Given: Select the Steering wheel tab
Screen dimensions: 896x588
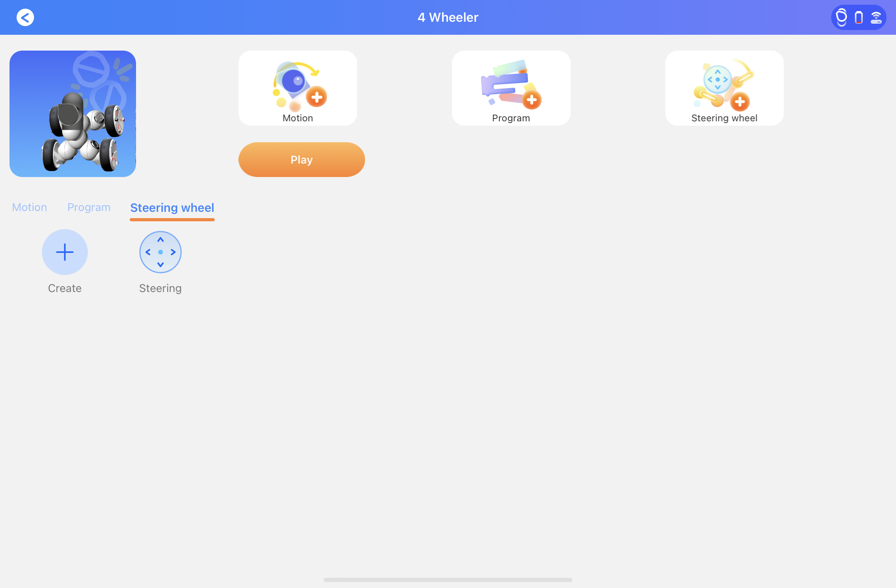Looking at the screenshot, I should pyautogui.click(x=172, y=207).
